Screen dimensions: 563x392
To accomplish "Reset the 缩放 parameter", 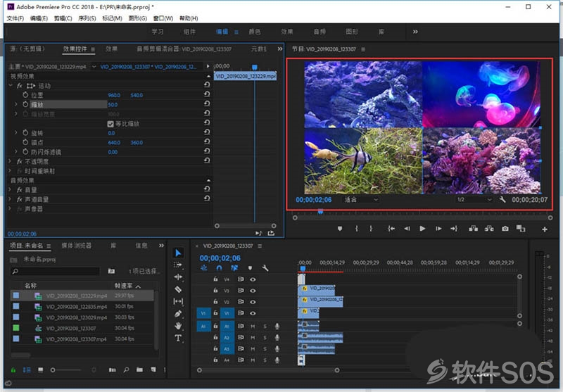I will [x=207, y=104].
